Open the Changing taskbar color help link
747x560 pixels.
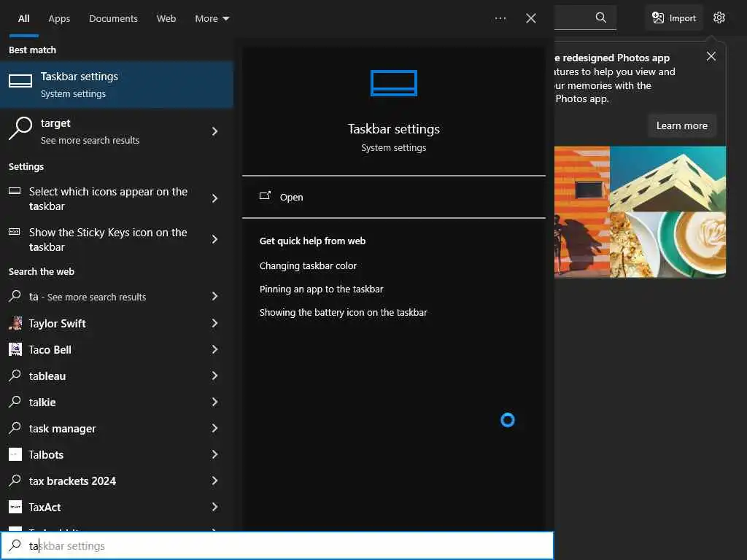point(308,265)
